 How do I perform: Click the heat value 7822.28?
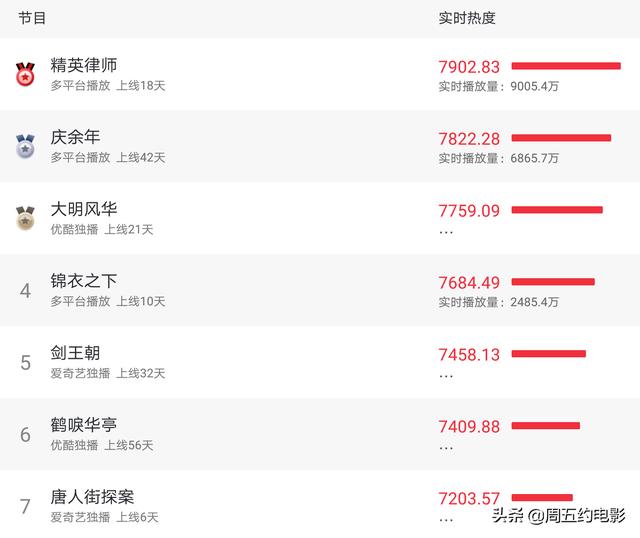469,139
